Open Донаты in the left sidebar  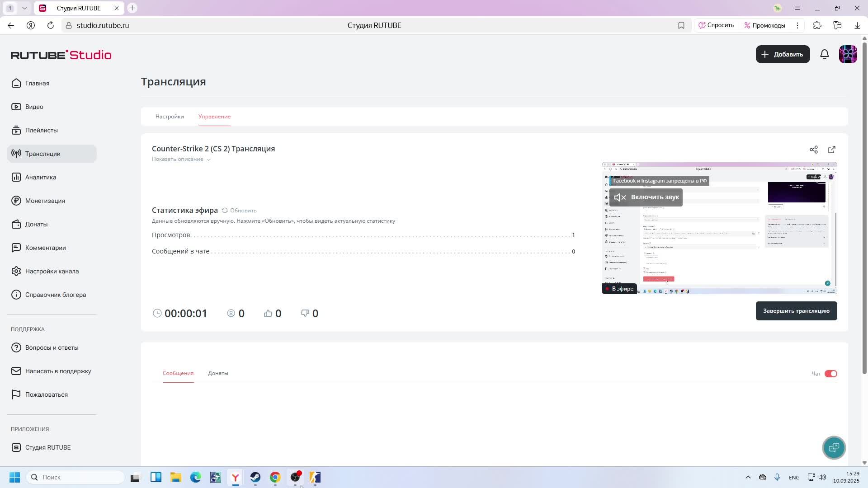coord(36,224)
